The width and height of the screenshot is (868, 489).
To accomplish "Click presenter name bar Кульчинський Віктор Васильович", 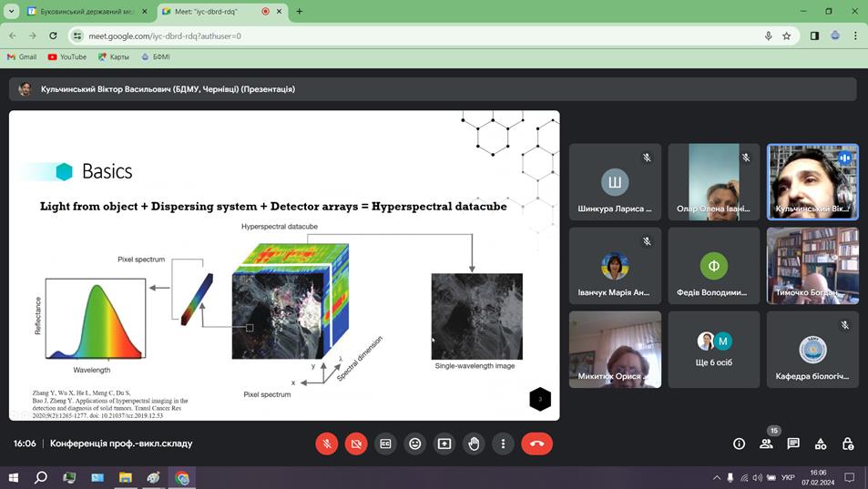I will [433, 89].
